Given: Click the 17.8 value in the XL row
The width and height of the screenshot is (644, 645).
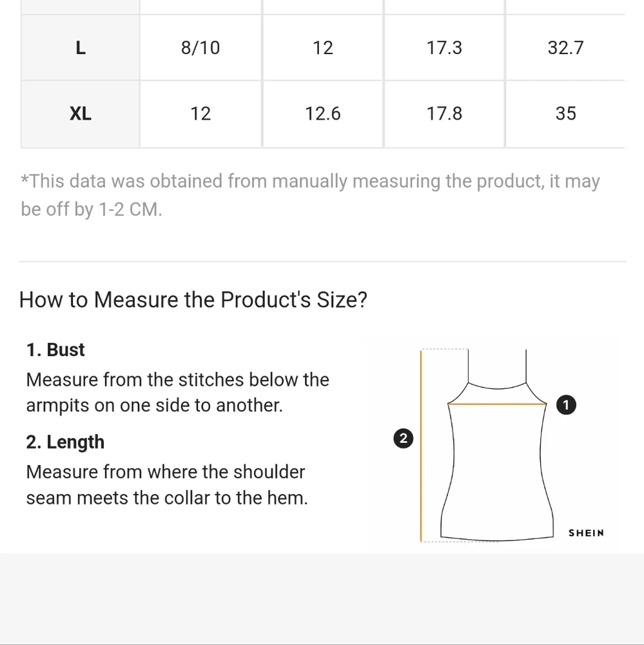Looking at the screenshot, I should point(444,114).
